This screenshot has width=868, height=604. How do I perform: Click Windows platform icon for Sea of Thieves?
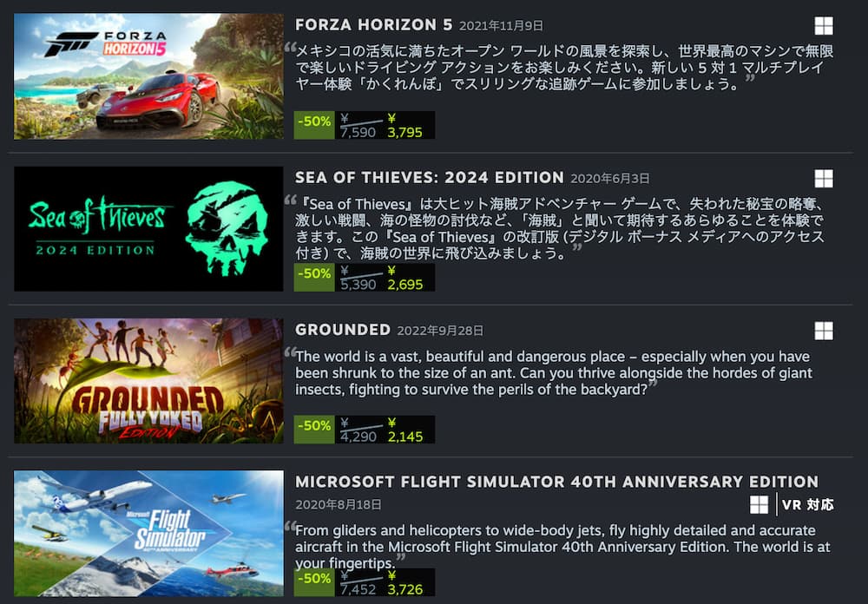pyautogui.click(x=824, y=178)
